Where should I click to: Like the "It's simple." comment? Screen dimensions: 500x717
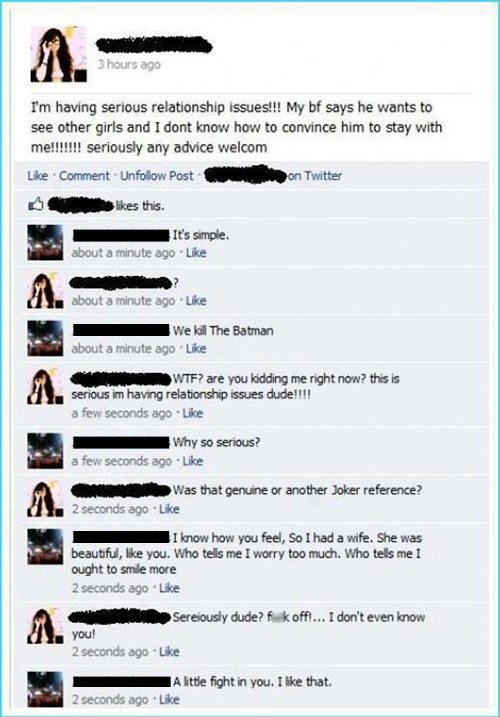196,252
